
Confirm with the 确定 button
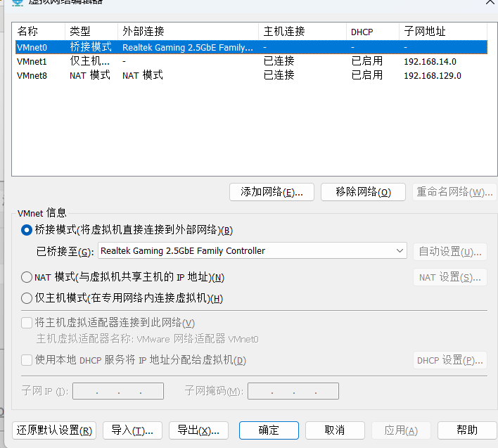pyautogui.click(x=269, y=430)
